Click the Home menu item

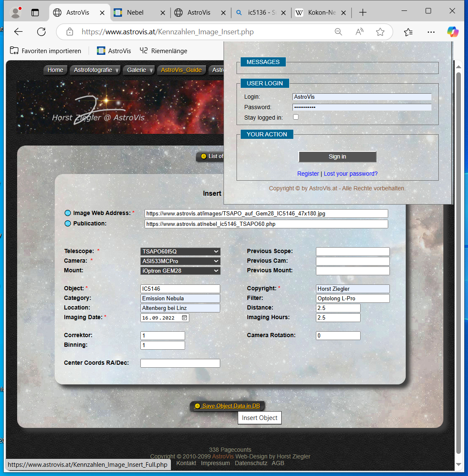[x=55, y=70]
